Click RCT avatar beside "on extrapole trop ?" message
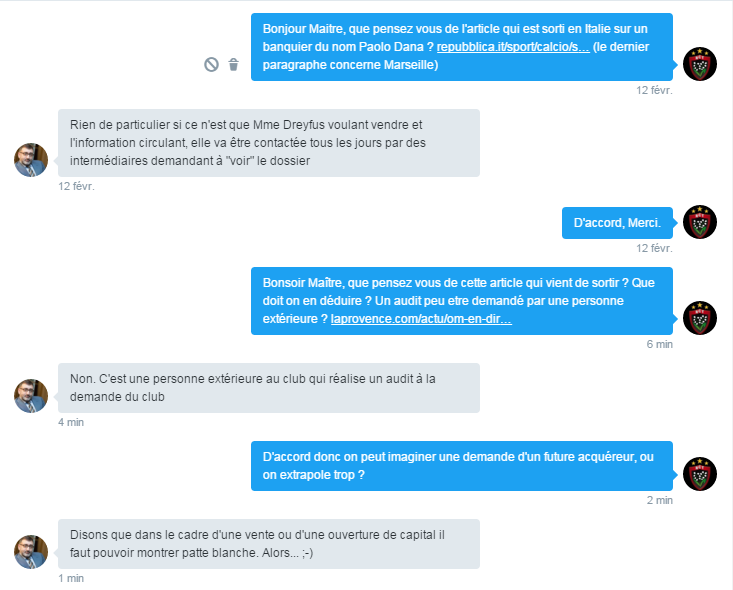 700,474
